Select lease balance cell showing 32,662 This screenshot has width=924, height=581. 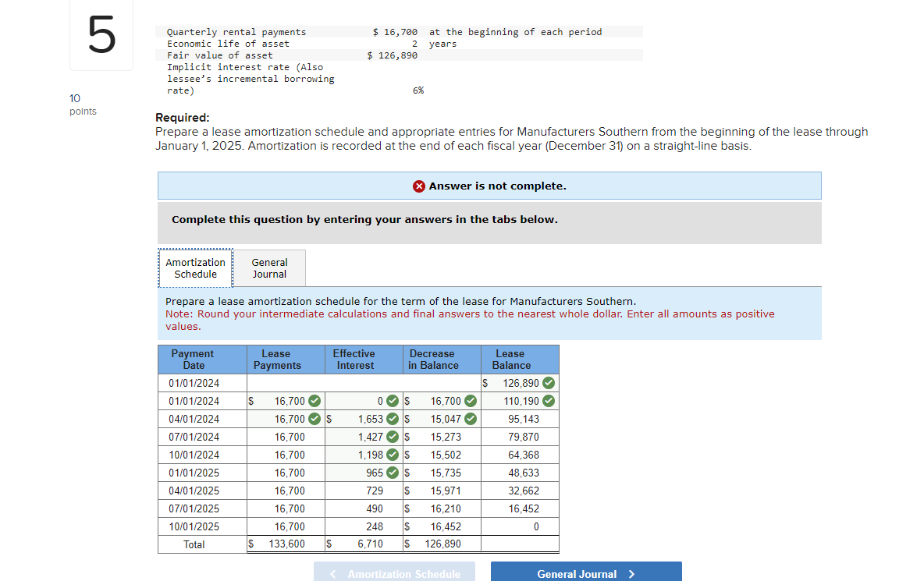click(x=520, y=491)
